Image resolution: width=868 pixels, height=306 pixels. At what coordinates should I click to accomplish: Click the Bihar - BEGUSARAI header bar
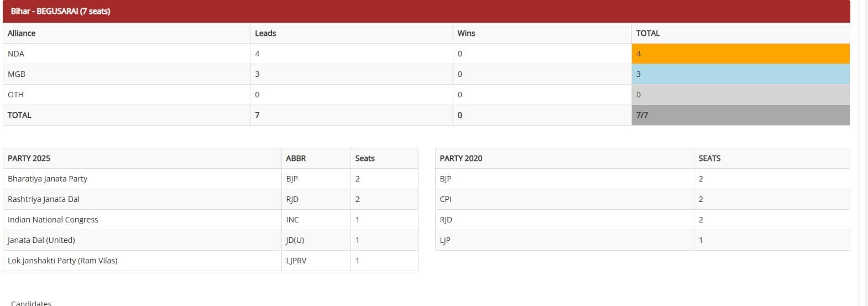click(x=426, y=11)
